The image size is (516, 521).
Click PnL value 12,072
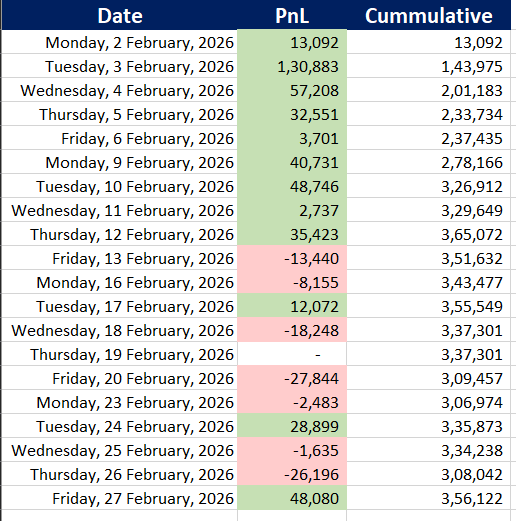292,306
